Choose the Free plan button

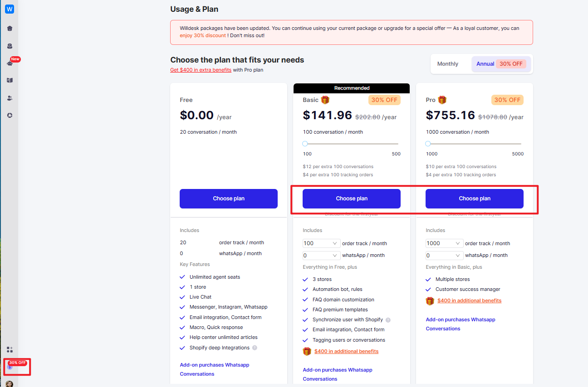(x=229, y=198)
